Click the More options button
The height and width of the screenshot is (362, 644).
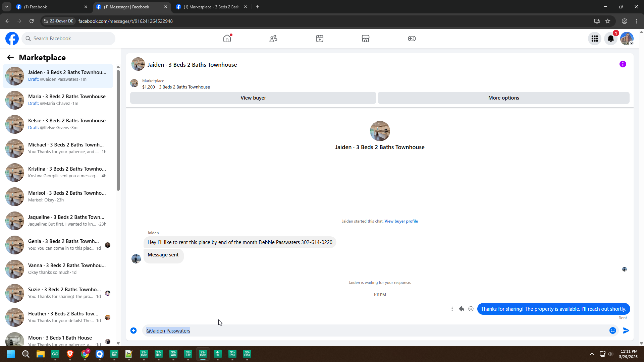coord(503,98)
